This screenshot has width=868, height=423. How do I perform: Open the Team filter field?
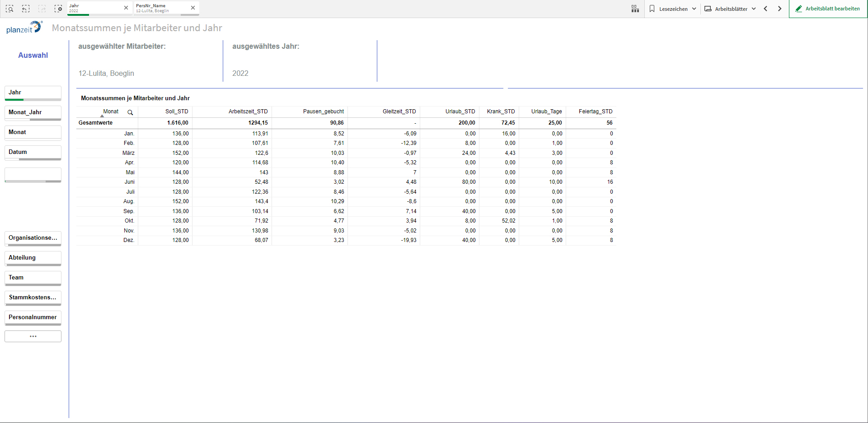33,278
